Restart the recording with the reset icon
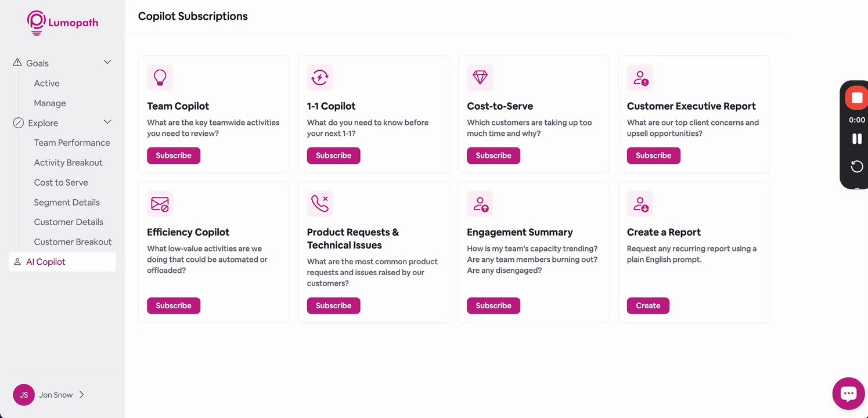This screenshot has height=418, width=868. pos(857,167)
